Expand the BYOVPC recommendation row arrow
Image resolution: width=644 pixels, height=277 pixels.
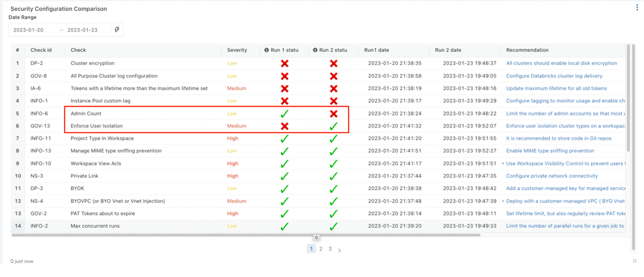pos(503,201)
